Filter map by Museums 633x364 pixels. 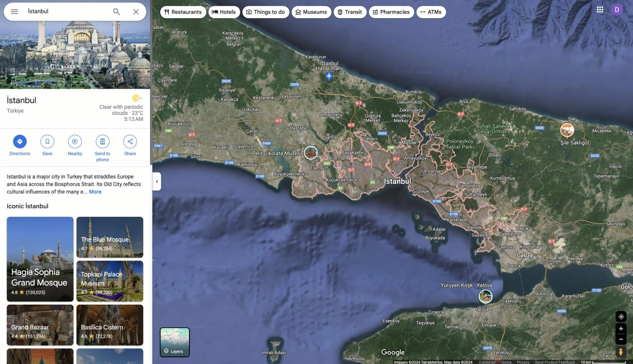(311, 12)
